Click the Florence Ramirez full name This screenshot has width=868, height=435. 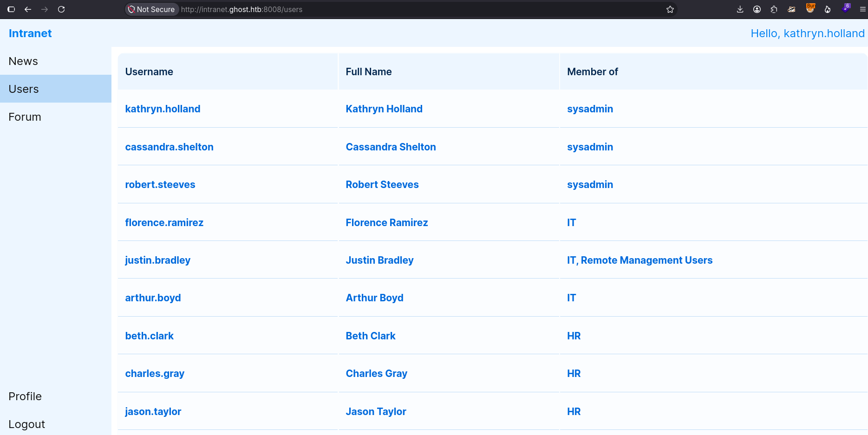pos(387,222)
